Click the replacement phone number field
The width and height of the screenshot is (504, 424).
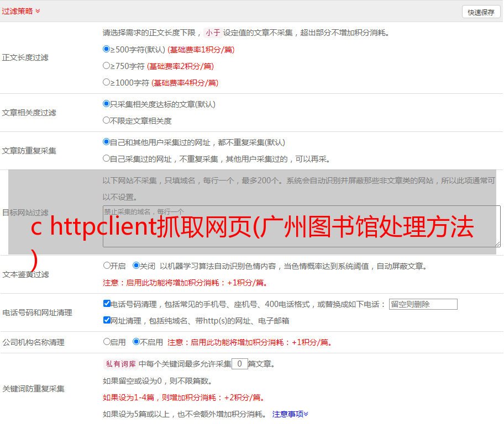pyautogui.click(x=423, y=304)
